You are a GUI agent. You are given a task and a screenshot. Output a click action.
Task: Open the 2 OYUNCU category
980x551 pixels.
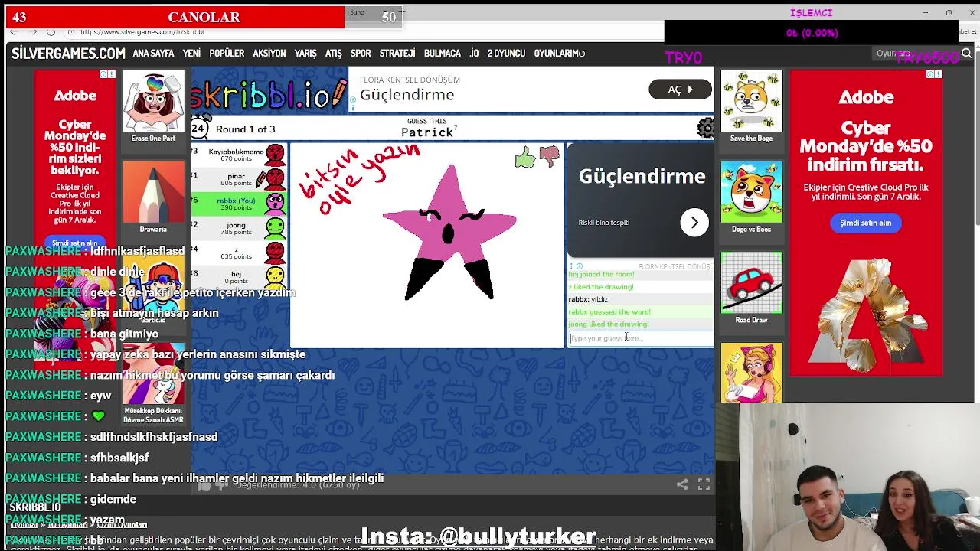point(506,54)
